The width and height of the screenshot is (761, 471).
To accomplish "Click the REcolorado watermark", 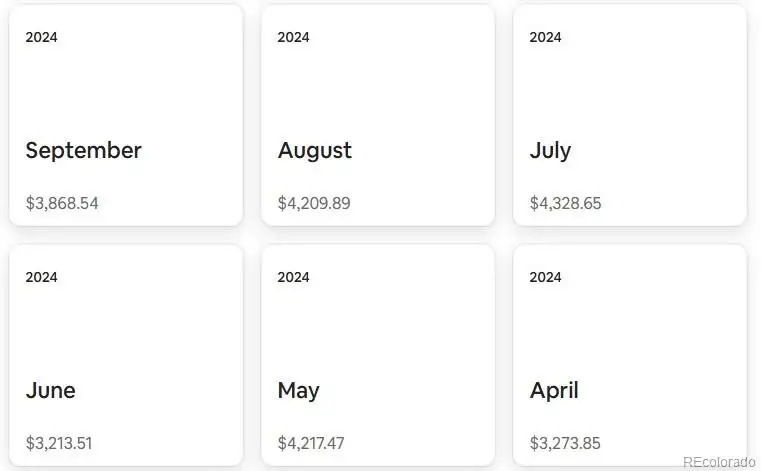I will (719, 462).
